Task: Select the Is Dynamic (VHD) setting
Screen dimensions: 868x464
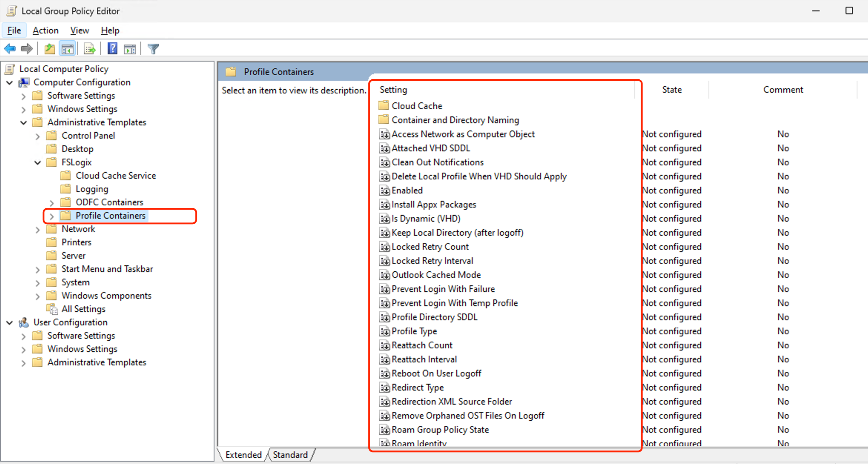Action: [x=426, y=219]
